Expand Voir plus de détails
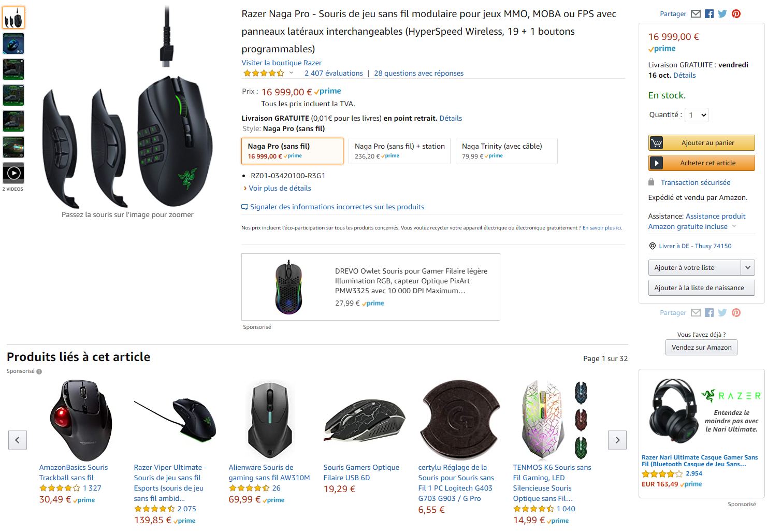 coord(280,189)
